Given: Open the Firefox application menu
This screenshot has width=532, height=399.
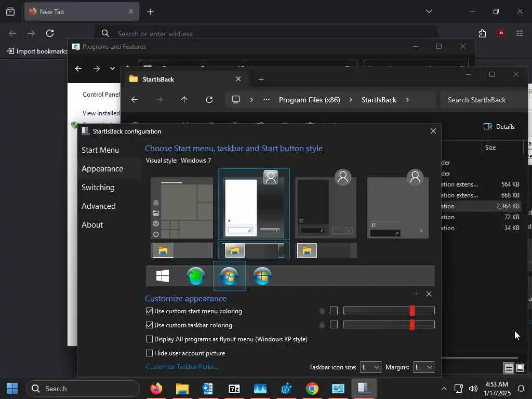Looking at the screenshot, I should (x=519, y=33).
